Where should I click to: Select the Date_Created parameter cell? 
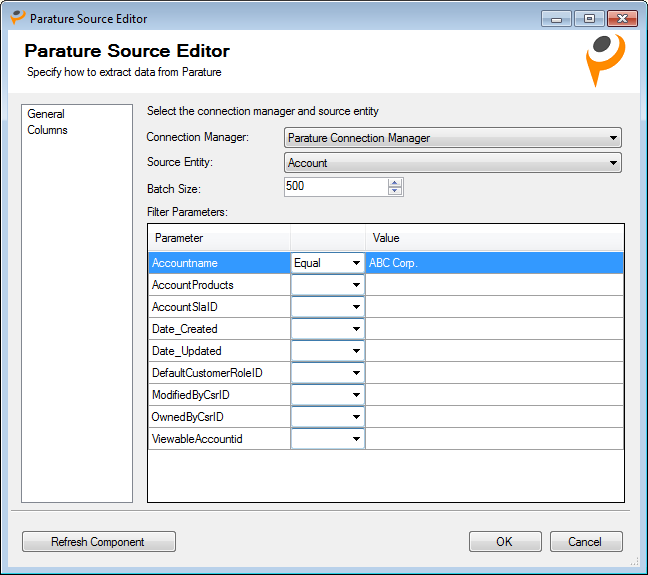click(219, 329)
